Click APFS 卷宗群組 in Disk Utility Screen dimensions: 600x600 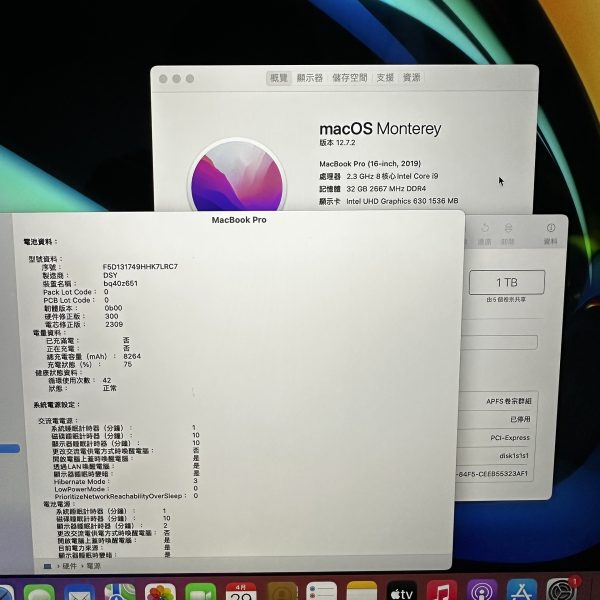(509, 401)
